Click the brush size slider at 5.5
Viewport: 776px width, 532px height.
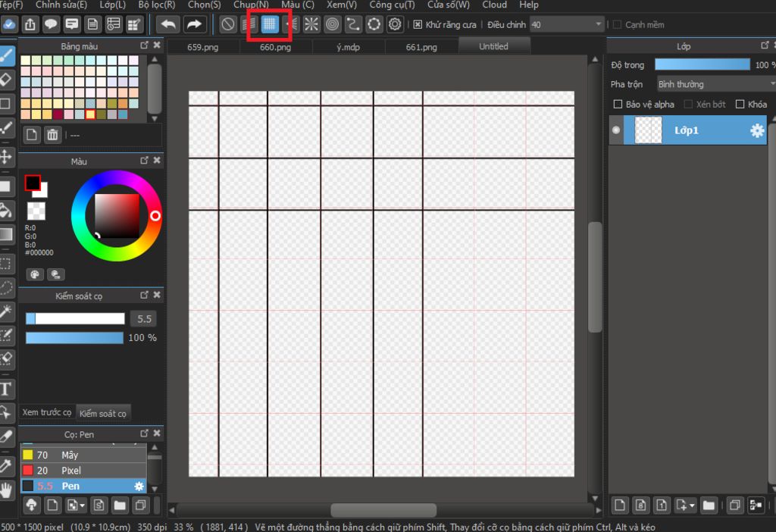[x=75, y=319]
